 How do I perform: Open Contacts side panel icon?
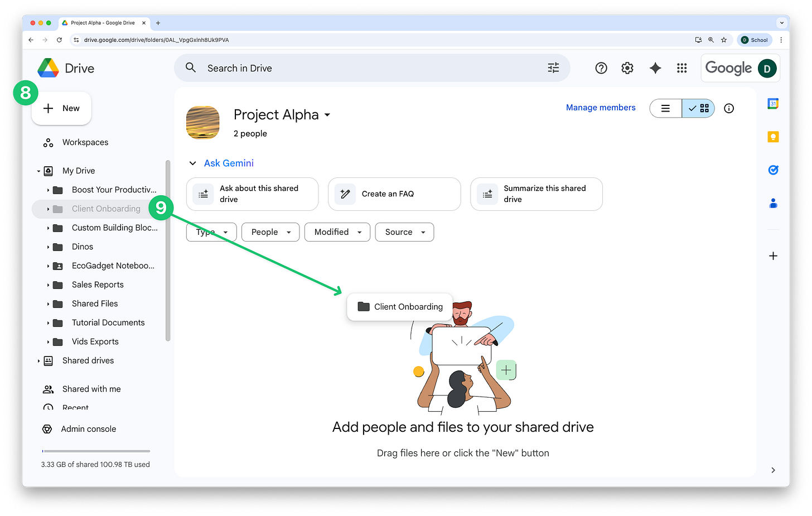point(773,203)
